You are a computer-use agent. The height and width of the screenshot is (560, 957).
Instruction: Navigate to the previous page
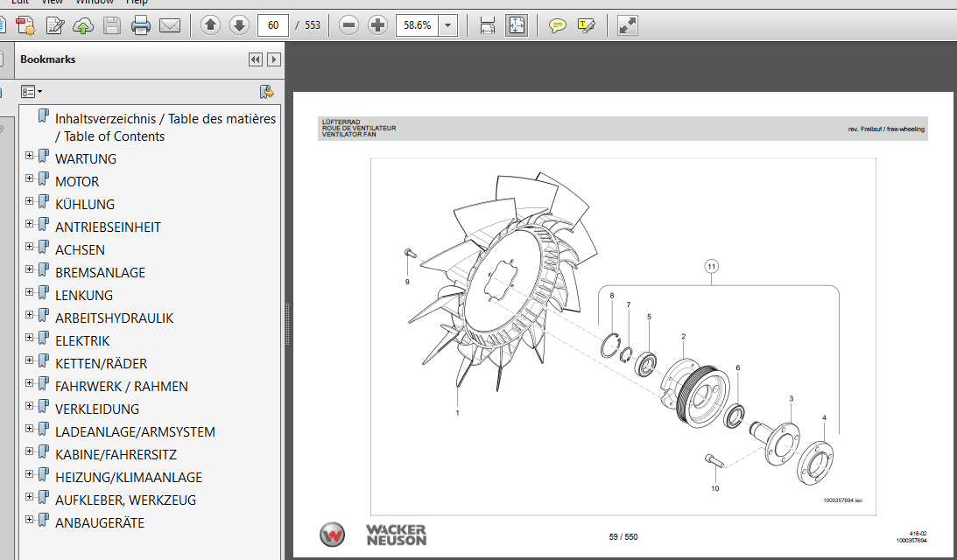pyautogui.click(x=210, y=24)
